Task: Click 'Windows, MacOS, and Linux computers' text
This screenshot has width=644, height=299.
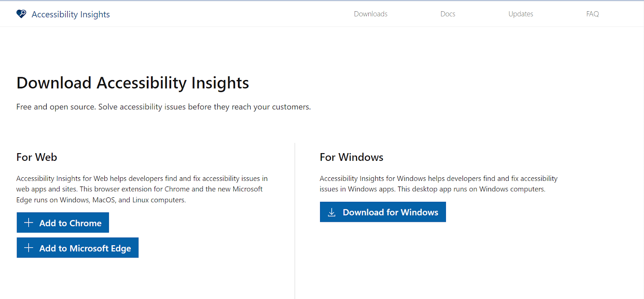Action: click(x=122, y=200)
